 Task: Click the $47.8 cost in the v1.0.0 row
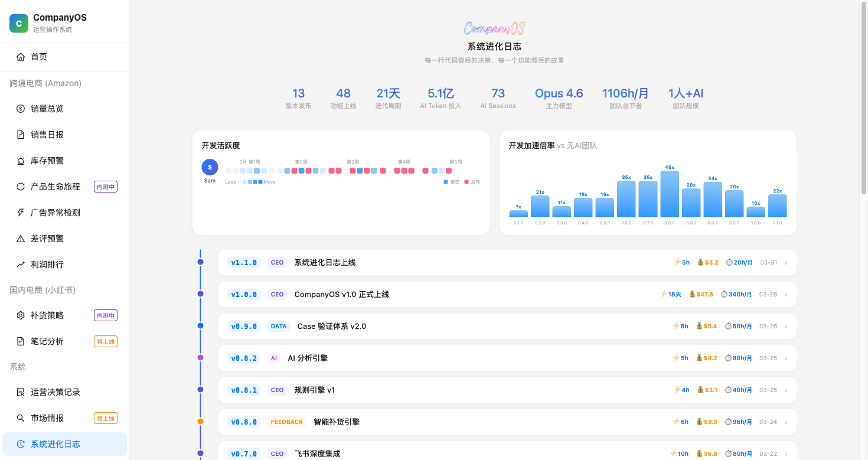coord(705,294)
